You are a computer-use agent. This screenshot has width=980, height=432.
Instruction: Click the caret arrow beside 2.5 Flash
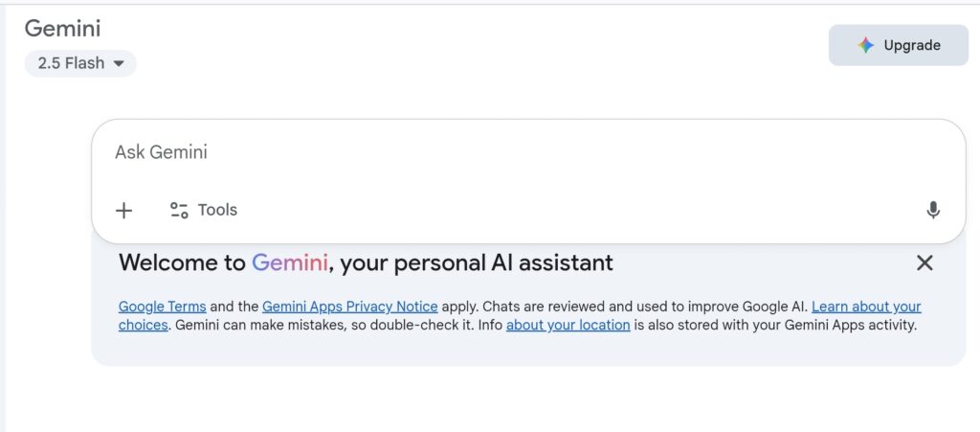(119, 63)
